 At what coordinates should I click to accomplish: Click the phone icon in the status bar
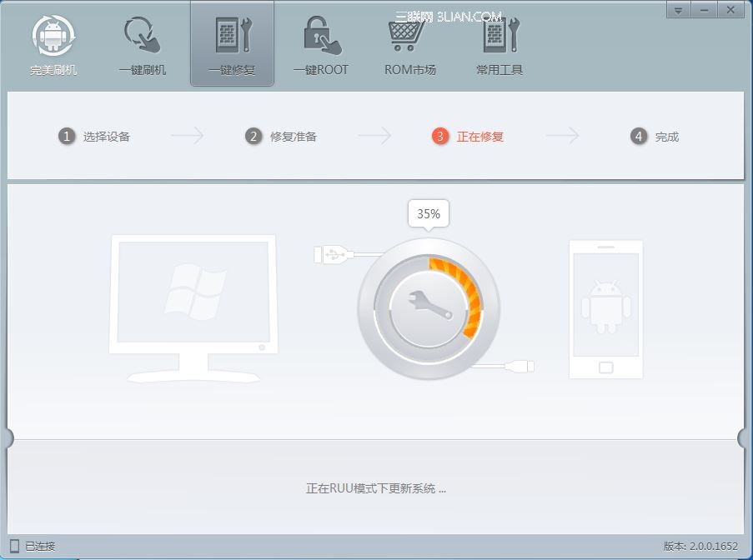tap(15, 546)
